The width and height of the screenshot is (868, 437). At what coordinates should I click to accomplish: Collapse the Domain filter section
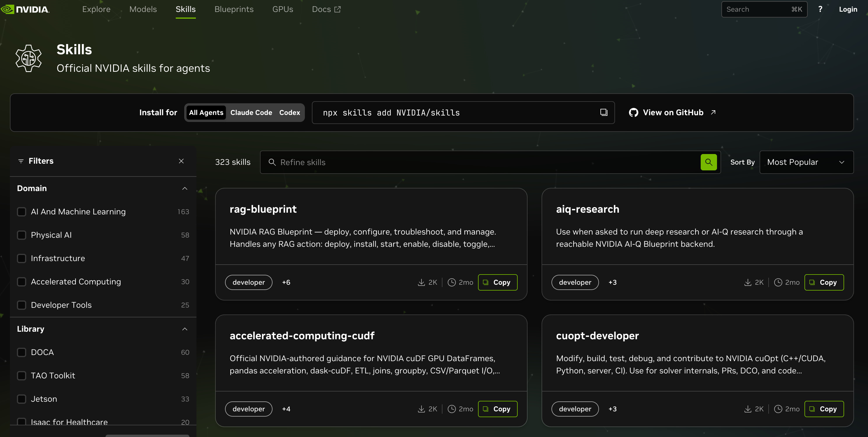pyautogui.click(x=185, y=188)
